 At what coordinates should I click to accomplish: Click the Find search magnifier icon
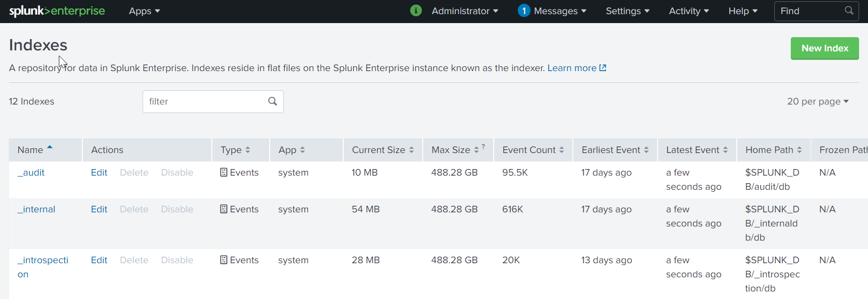pos(849,10)
